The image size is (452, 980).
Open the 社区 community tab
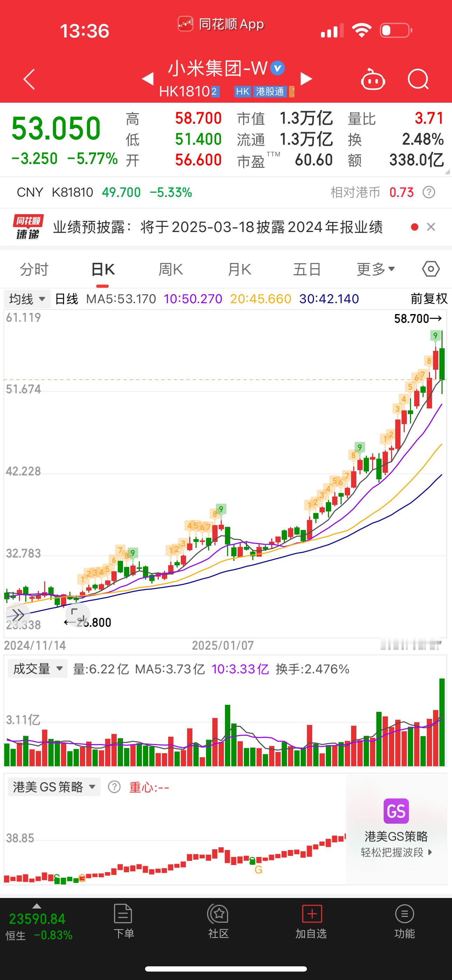coord(218,922)
